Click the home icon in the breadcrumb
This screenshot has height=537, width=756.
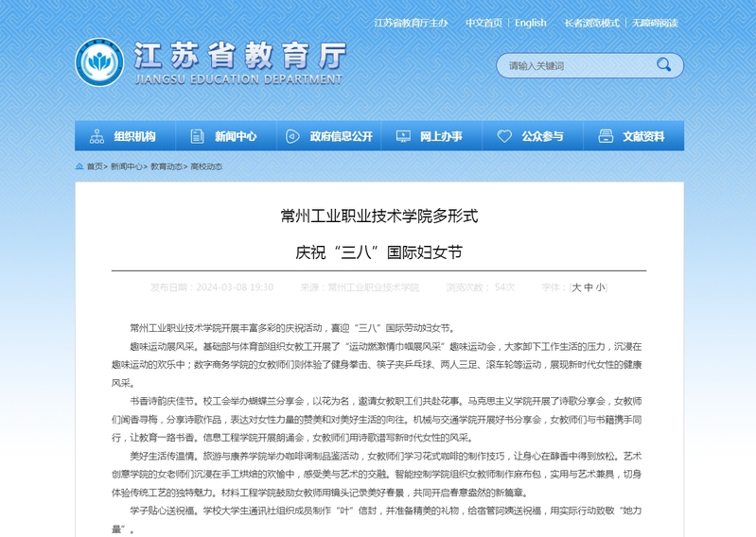pos(79,166)
